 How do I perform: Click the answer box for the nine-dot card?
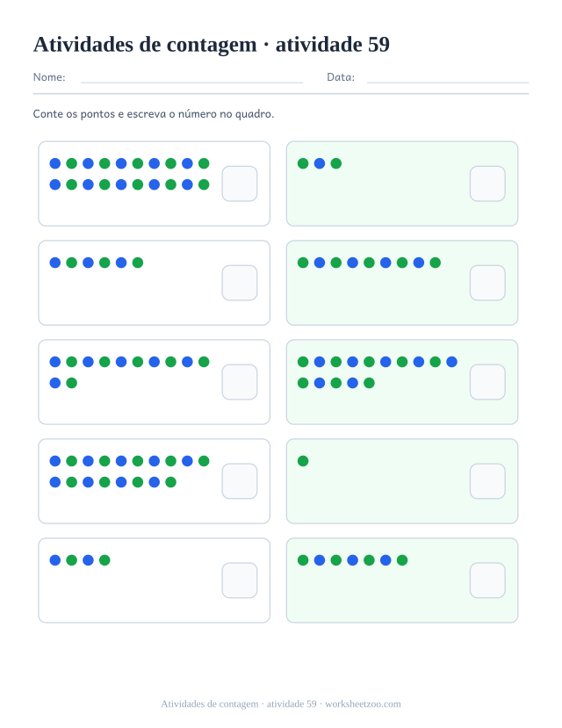click(x=487, y=283)
